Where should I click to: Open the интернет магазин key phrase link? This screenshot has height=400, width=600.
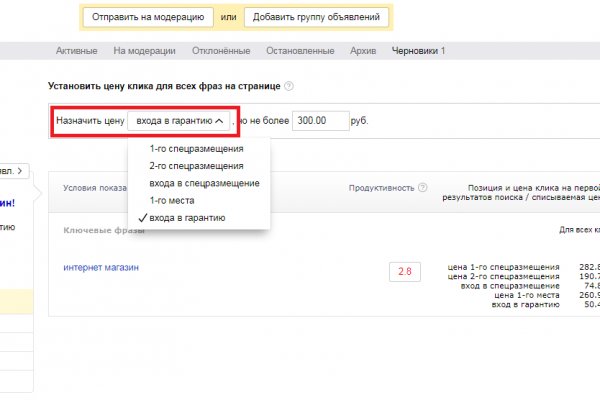[101, 268]
